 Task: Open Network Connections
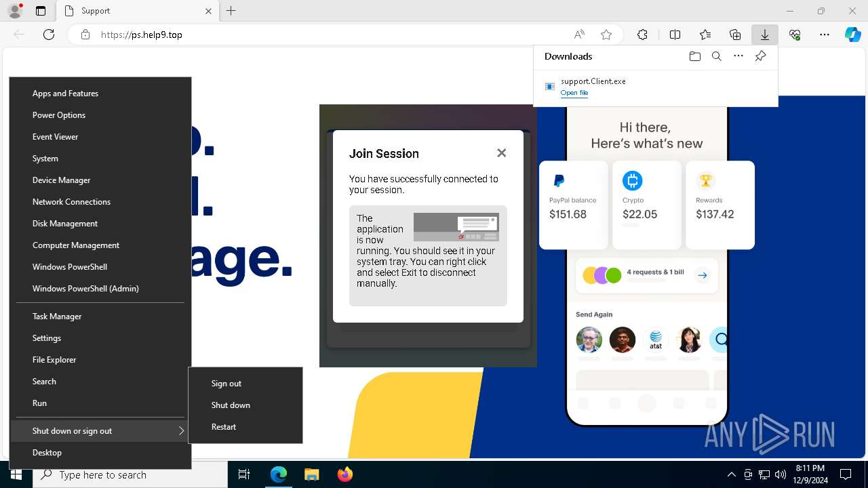(x=101, y=202)
